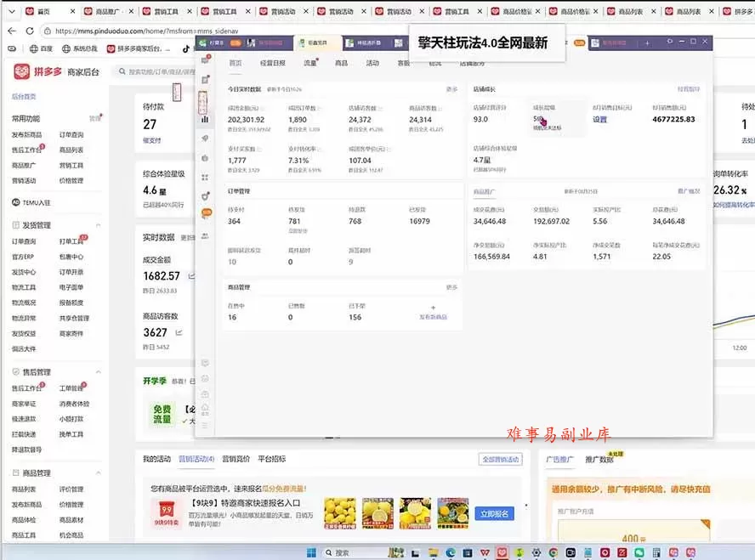Click the 催支付 link under 待付款
Screen dimensions: 755x560
click(x=151, y=140)
